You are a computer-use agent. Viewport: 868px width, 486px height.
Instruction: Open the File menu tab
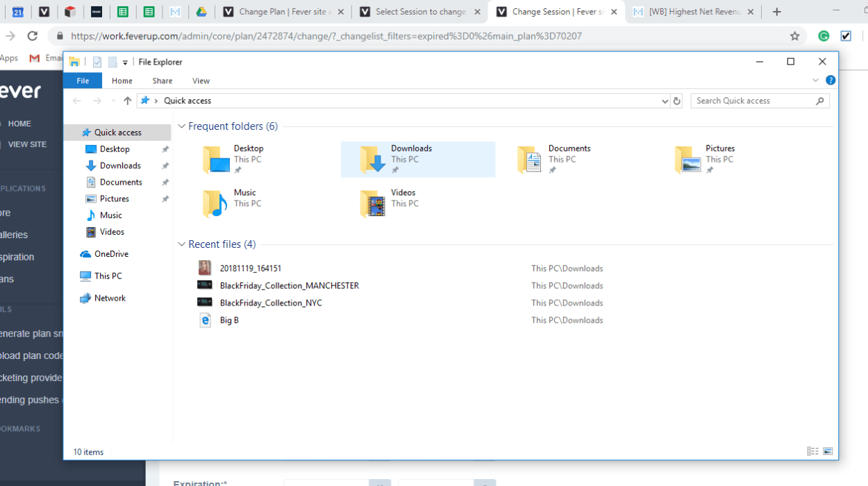pos(83,81)
